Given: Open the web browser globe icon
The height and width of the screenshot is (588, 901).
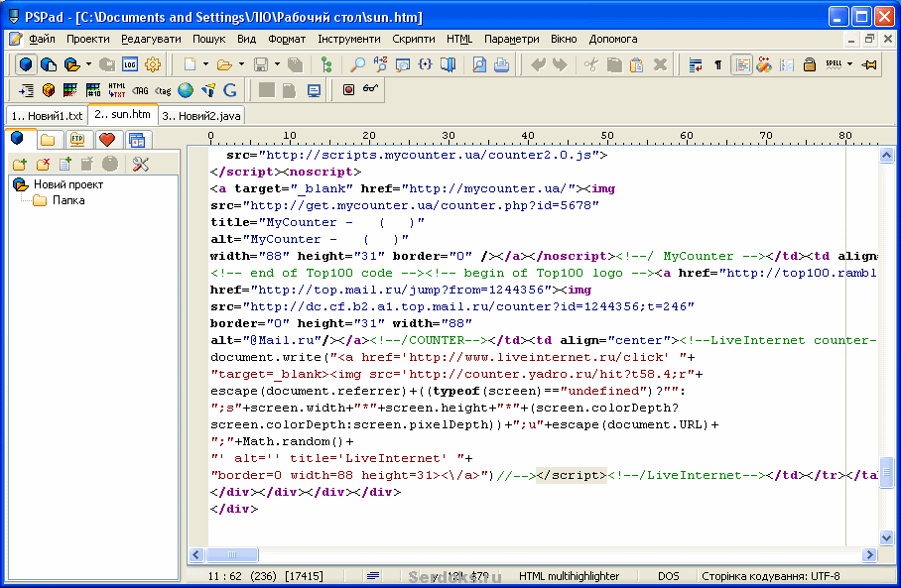Looking at the screenshot, I should click(185, 90).
